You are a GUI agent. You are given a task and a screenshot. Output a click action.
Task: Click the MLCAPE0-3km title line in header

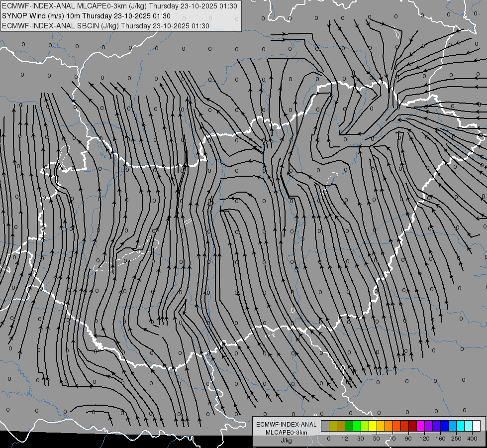pyautogui.click(x=119, y=6)
